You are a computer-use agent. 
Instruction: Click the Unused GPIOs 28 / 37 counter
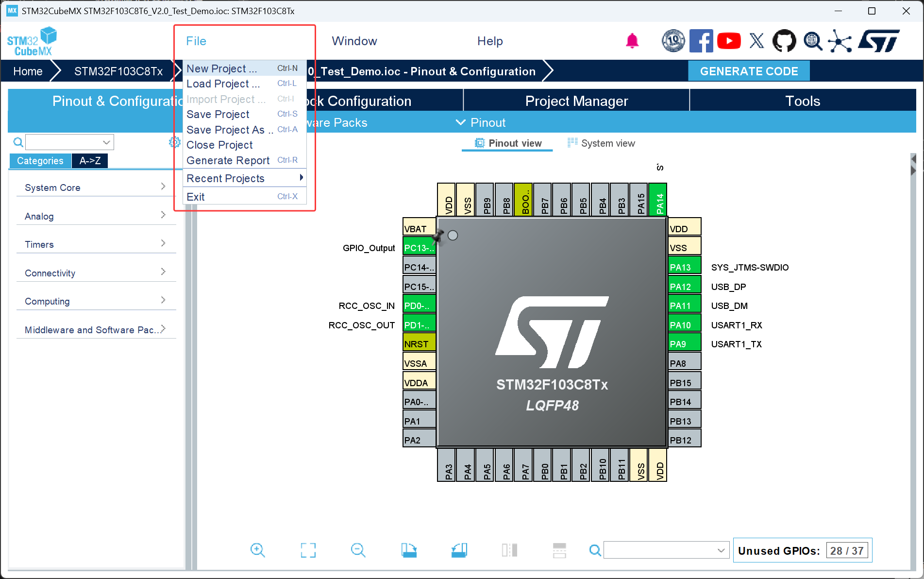803,550
